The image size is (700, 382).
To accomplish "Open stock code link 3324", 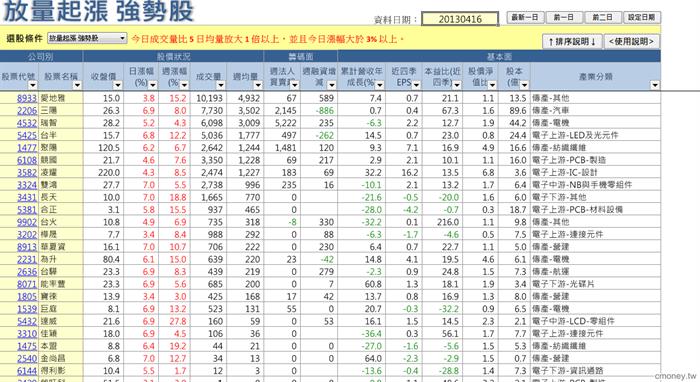I will coord(27,185).
